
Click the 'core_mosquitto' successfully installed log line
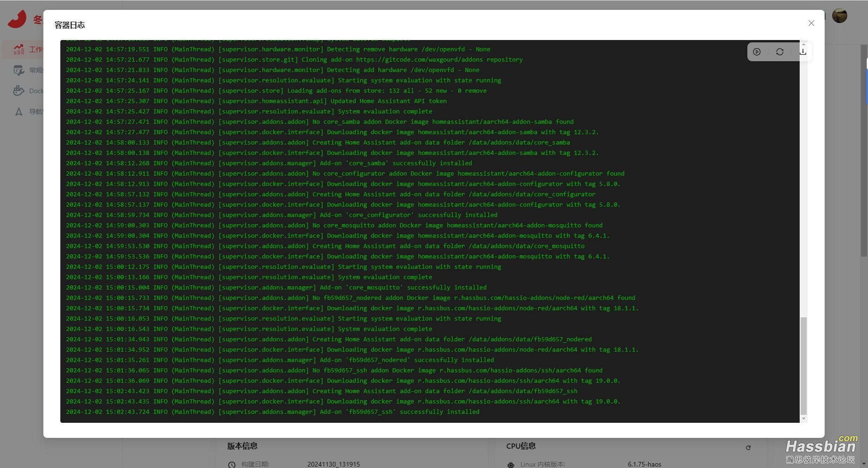coord(276,288)
